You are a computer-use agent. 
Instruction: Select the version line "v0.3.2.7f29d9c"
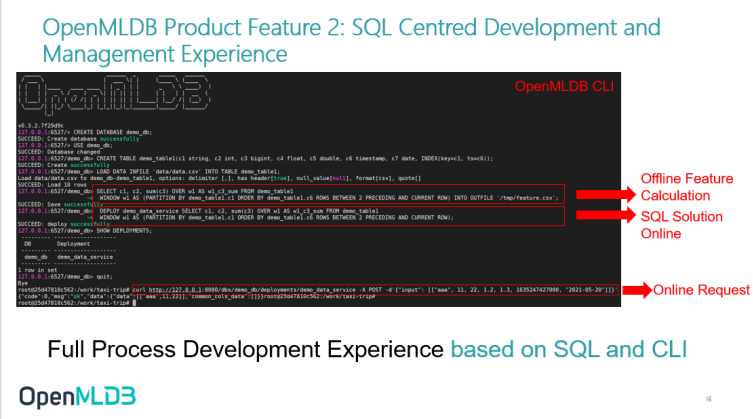click(x=41, y=125)
